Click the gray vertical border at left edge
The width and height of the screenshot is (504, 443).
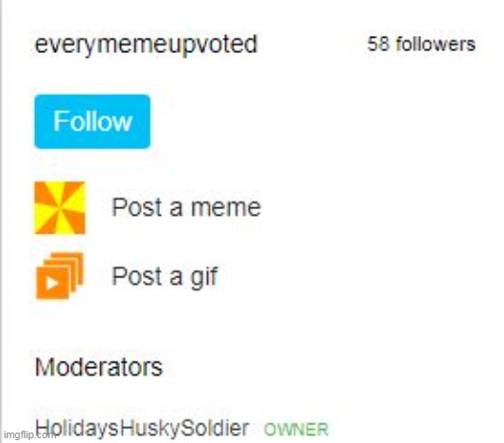pos(1,221)
